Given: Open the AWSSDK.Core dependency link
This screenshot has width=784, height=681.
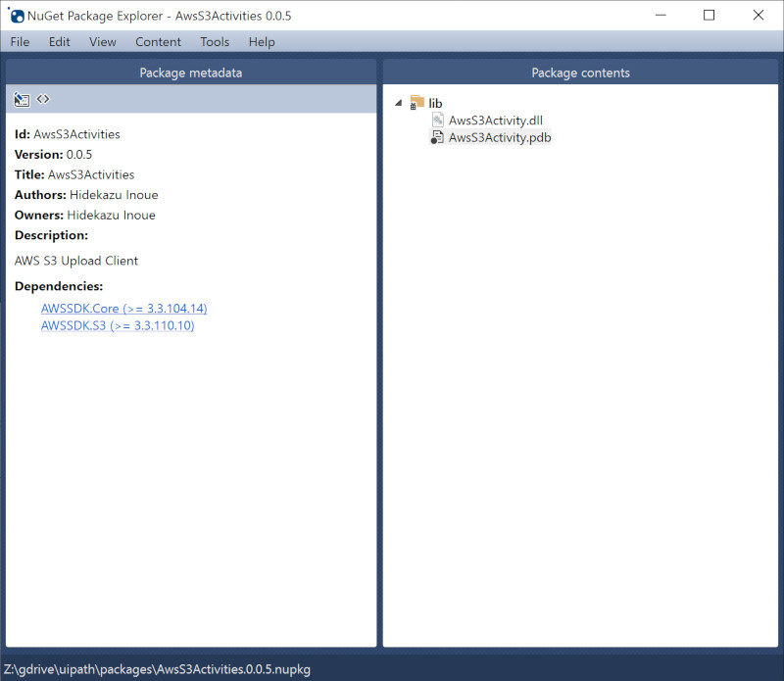Looking at the screenshot, I should (123, 309).
